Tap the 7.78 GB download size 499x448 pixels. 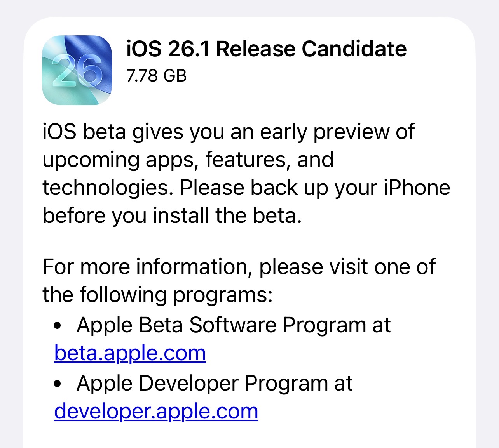click(x=156, y=76)
